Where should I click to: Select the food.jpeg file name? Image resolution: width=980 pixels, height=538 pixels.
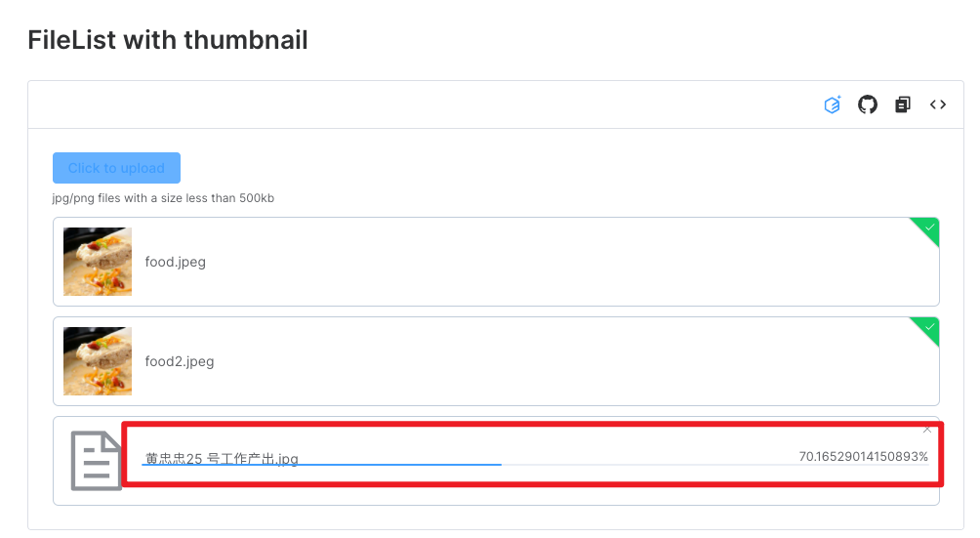[x=175, y=262]
